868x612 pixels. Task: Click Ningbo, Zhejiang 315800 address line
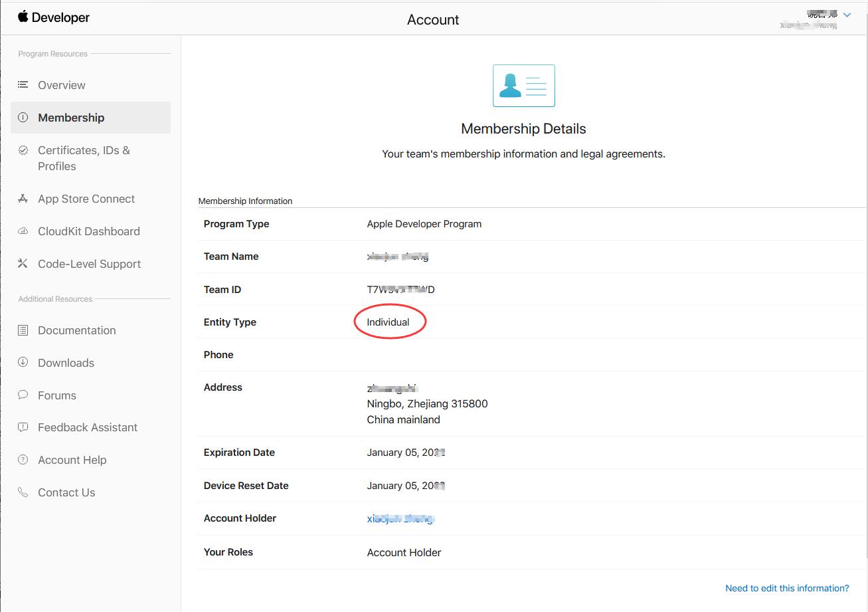427,403
